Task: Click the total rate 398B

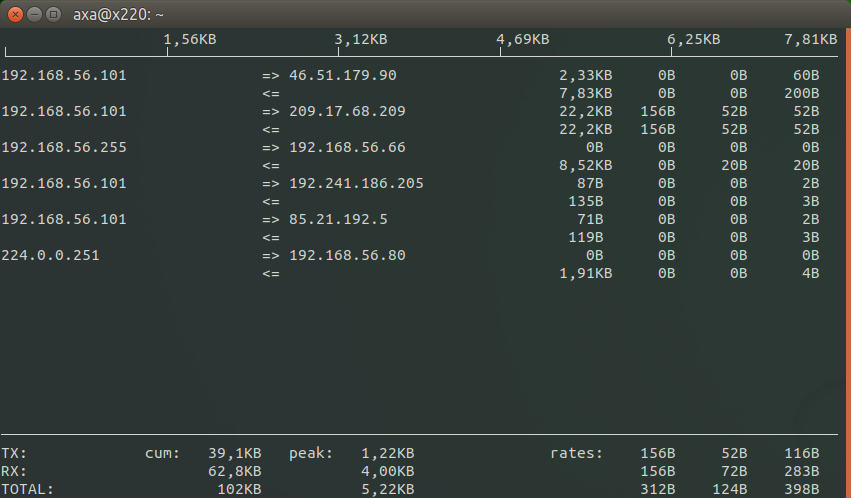Action: [802, 489]
